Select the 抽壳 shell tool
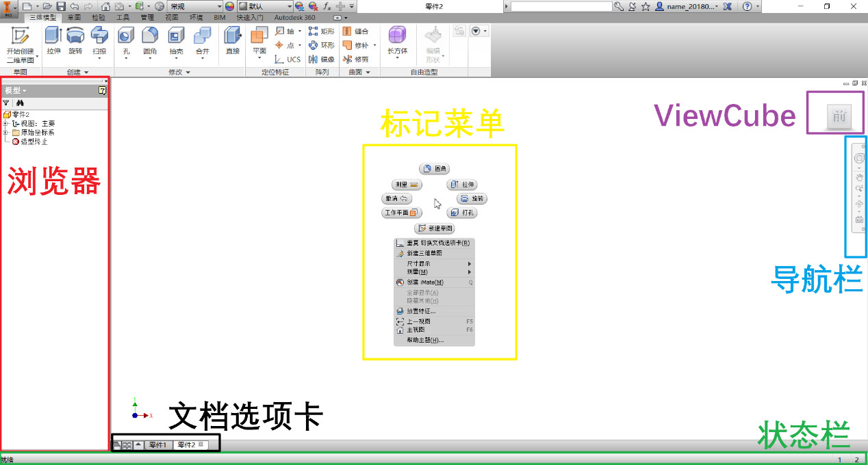The image size is (868, 465). point(176,42)
